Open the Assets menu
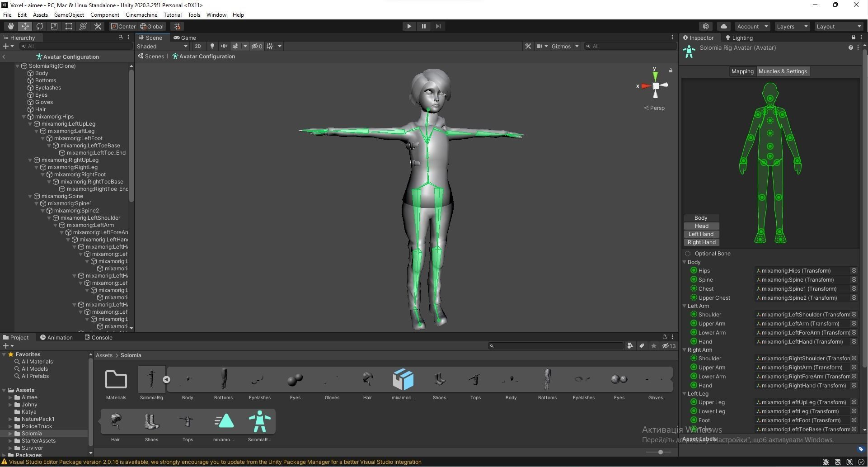The image size is (868, 467). pos(40,14)
